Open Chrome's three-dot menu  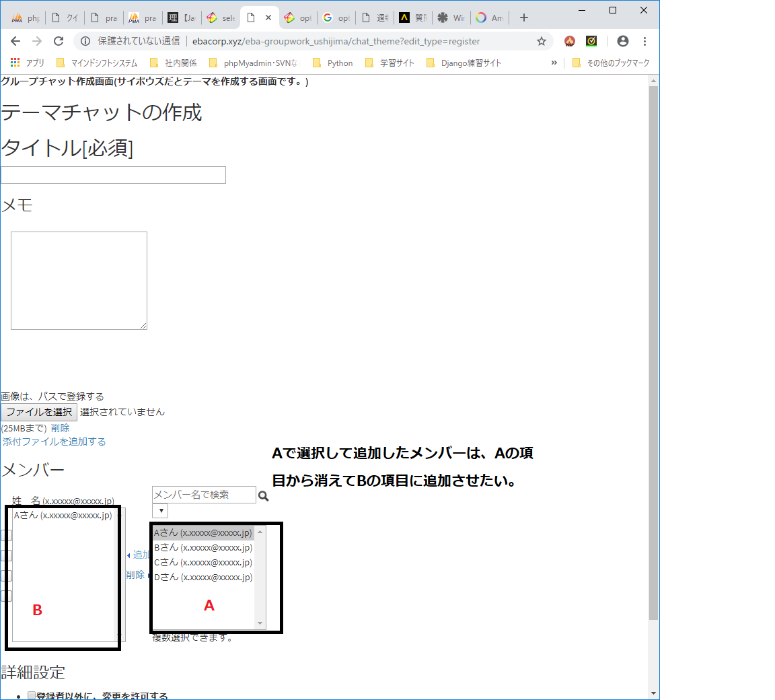tap(644, 41)
